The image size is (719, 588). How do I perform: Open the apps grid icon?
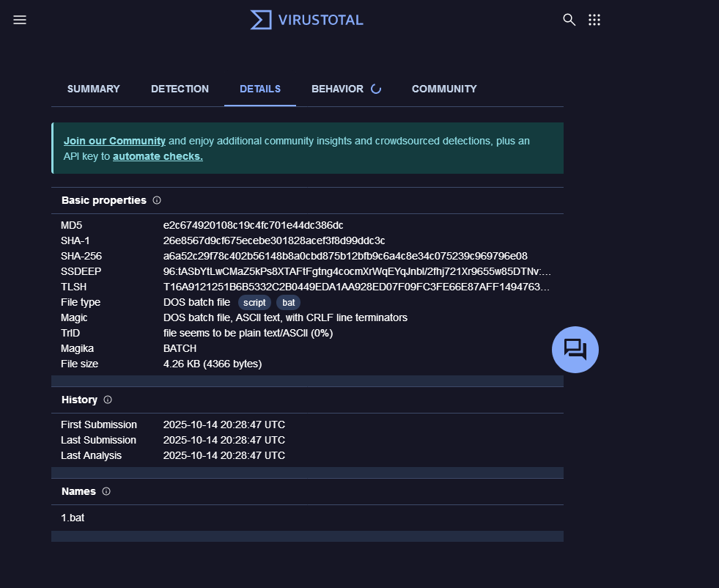tap(594, 20)
